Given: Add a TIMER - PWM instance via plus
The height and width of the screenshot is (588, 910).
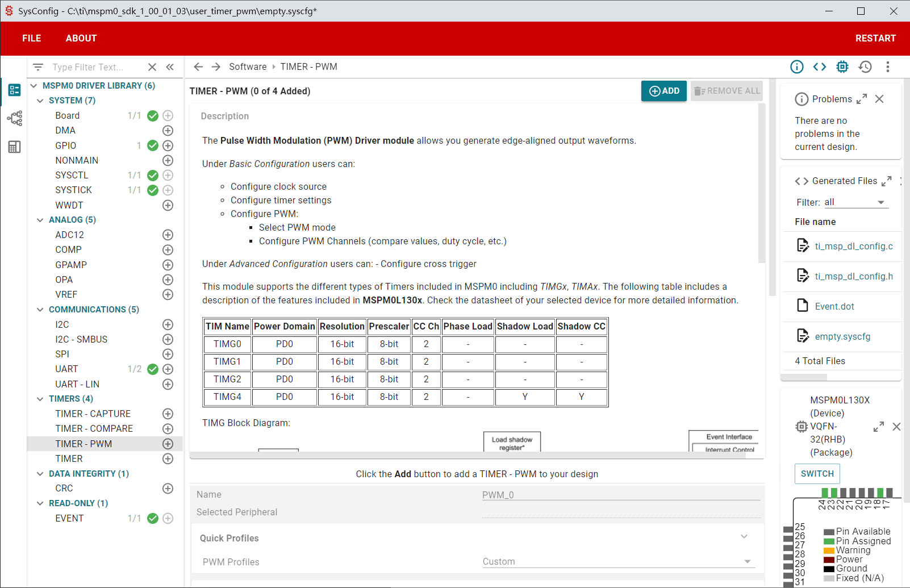Looking at the screenshot, I should click(x=168, y=444).
